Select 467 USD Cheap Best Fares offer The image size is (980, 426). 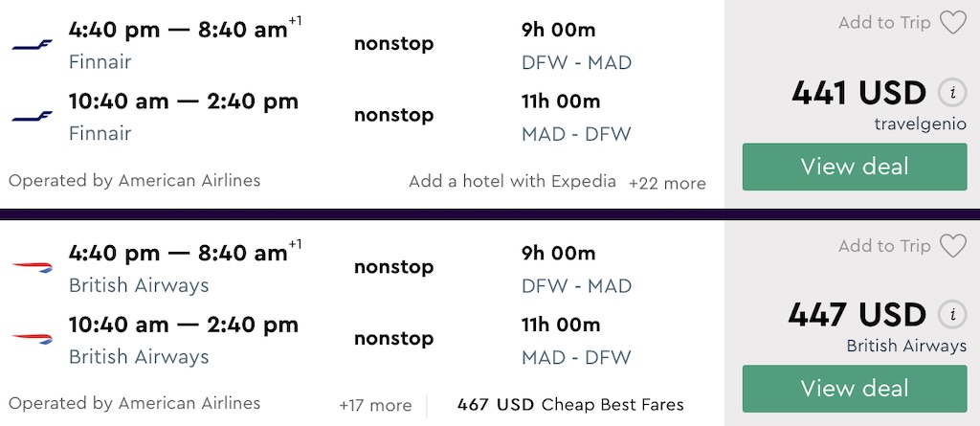tap(570, 405)
